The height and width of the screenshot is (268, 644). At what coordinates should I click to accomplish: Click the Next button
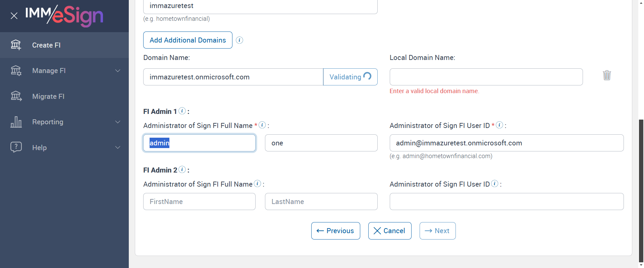[437, 231]
